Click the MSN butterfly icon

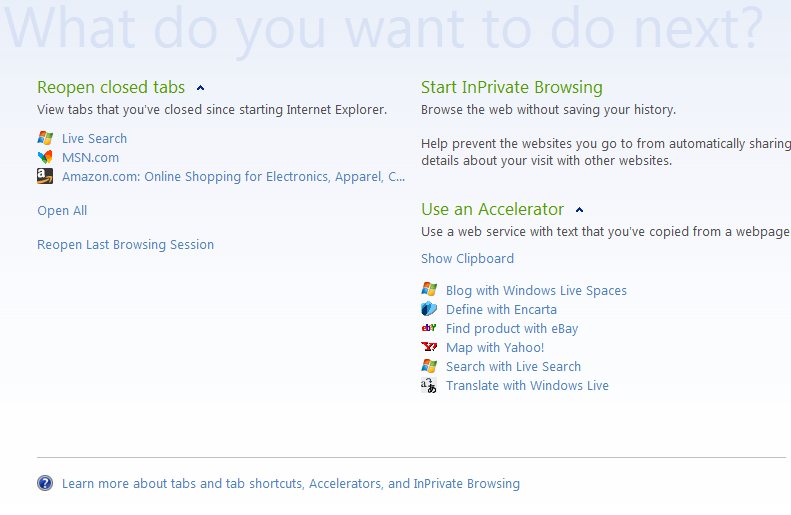pos(45,157)
